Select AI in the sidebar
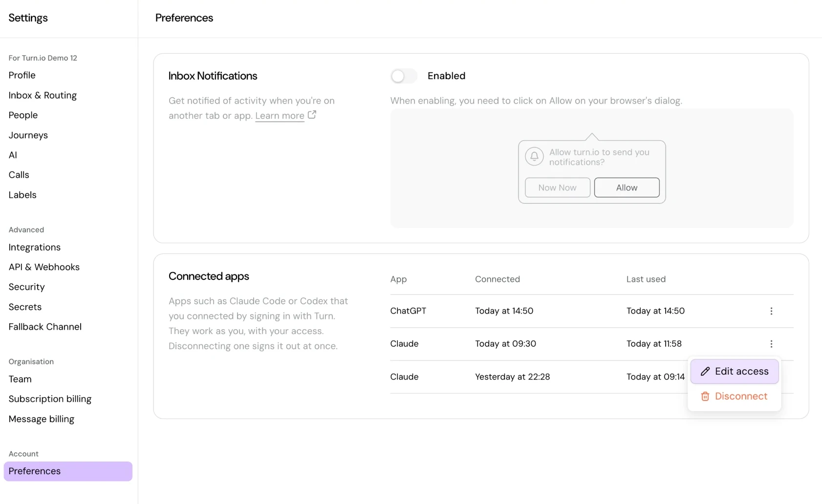The image size is (822, 504). (x=13, y=155)
